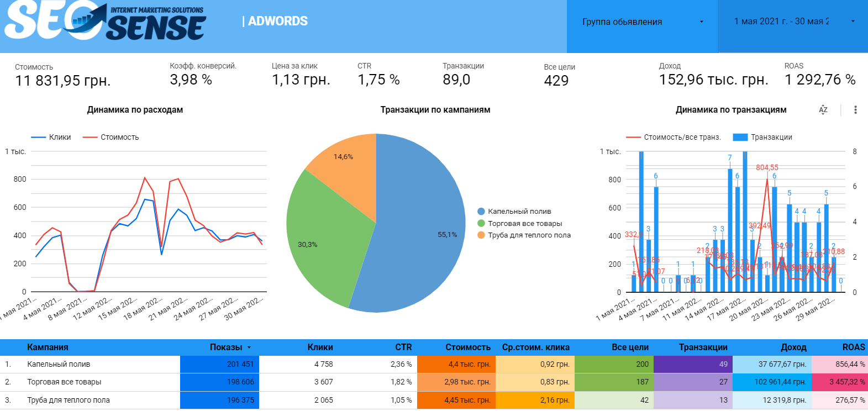Click the Стоимость scorecard value 11 831,95 грн.
The width and height of the screenshot is (868, 411).
tap(63, 81)
